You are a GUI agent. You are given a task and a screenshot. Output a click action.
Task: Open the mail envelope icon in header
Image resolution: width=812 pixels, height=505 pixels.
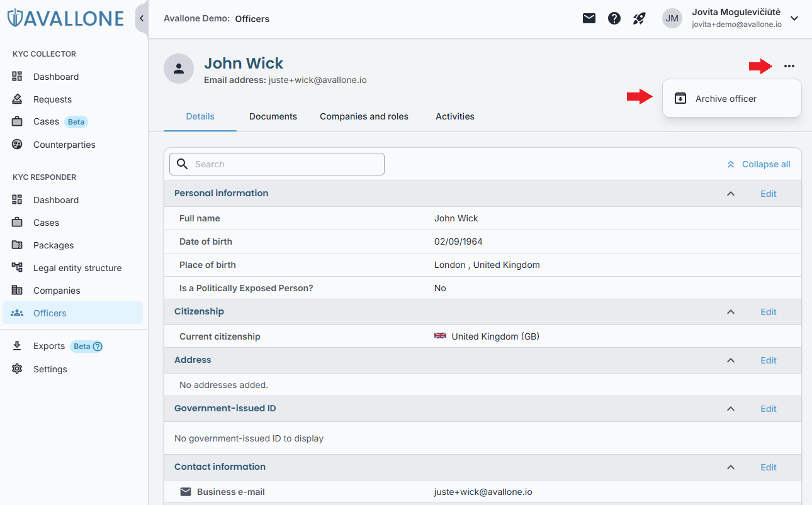point(589,18)
